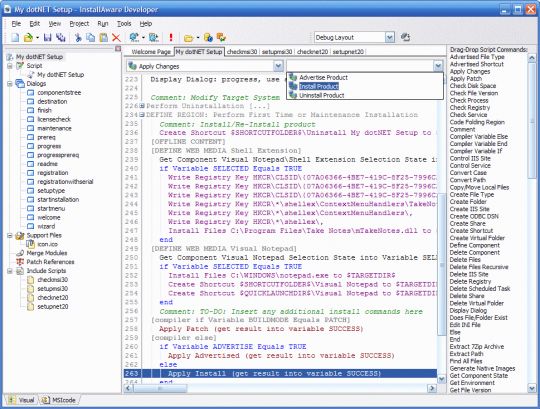Click the red X delete icon

coord(116,37)
